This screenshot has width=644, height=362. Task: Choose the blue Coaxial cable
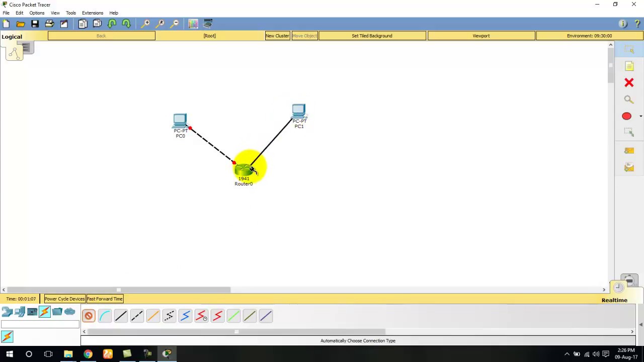(x=185, y=316)
